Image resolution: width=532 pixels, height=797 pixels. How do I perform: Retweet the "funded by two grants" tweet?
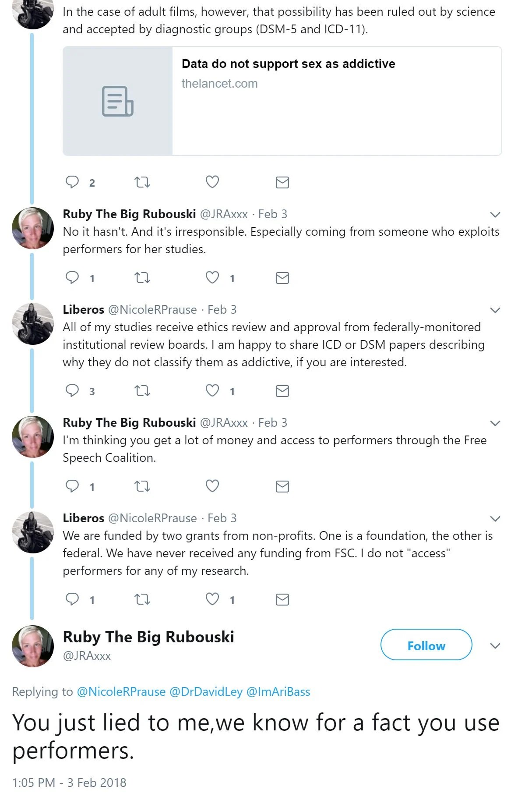tap(142, 599)
